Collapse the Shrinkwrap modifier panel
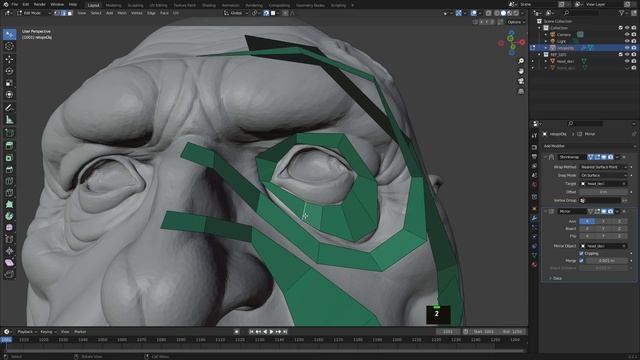Screen dimensions: 640x360 click(x=545, y=157)
